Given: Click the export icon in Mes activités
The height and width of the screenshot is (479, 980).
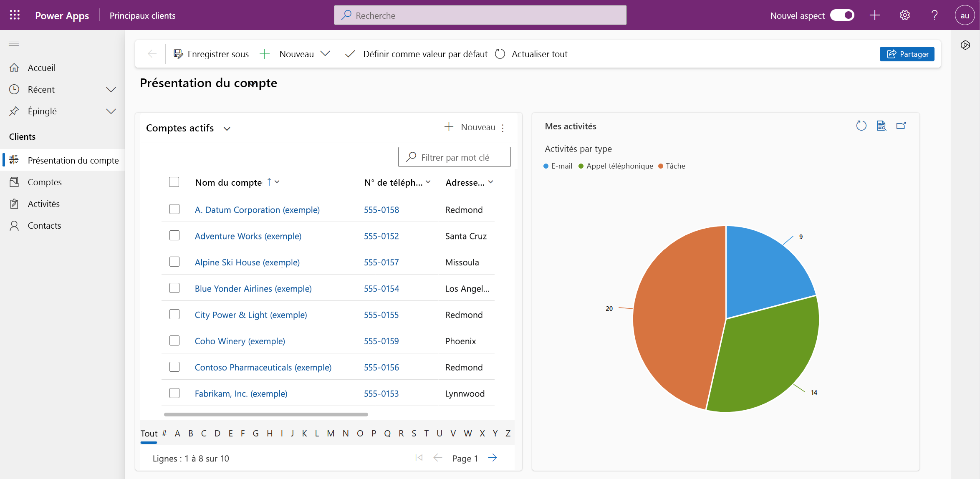Looking at the screenshot, I should click(901, 126).
